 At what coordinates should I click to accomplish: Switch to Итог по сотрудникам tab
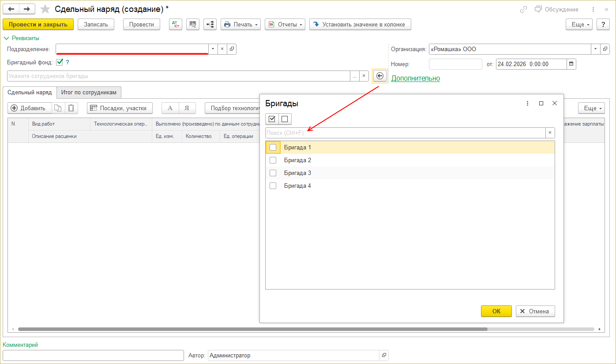pyautogui.click(x=89, y=93)
